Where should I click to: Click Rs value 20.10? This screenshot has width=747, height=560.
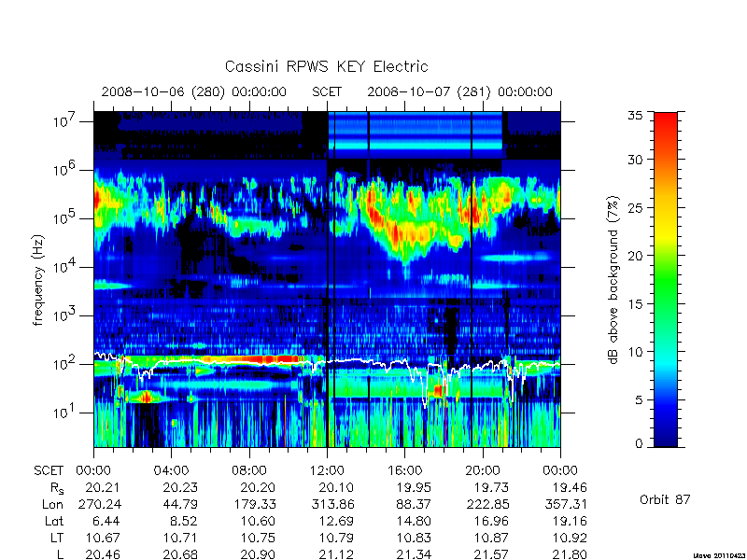tap(336, 487)
